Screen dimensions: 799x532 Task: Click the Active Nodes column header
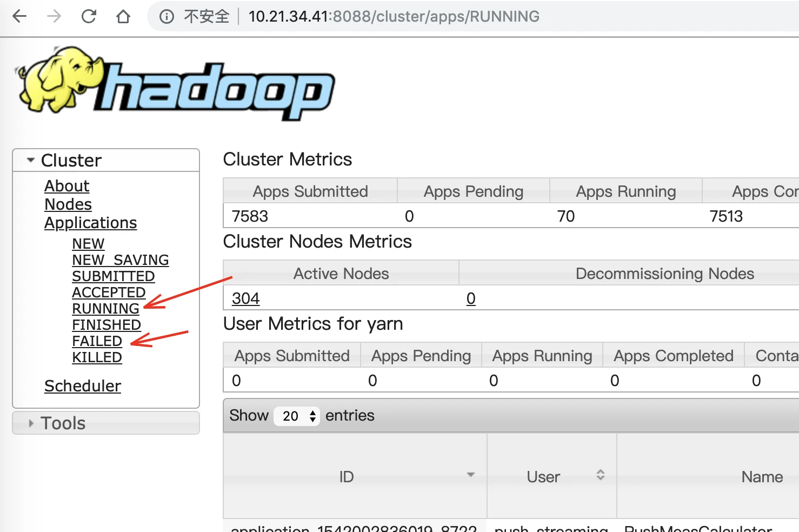pos(341,274)
